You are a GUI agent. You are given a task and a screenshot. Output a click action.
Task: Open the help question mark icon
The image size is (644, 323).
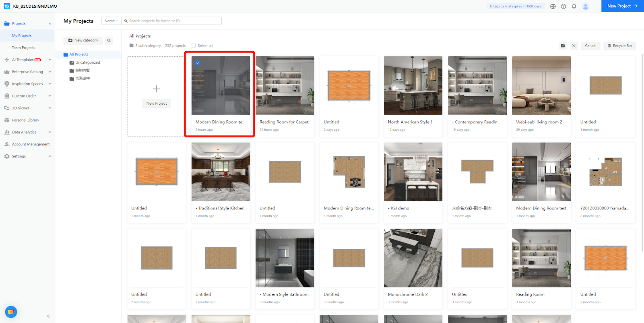563,6
